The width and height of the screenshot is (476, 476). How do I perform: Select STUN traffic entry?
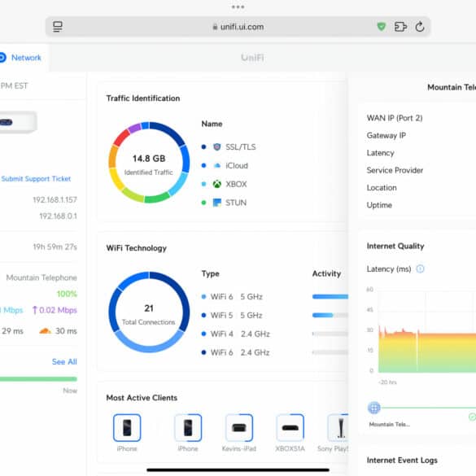[224, 203]
